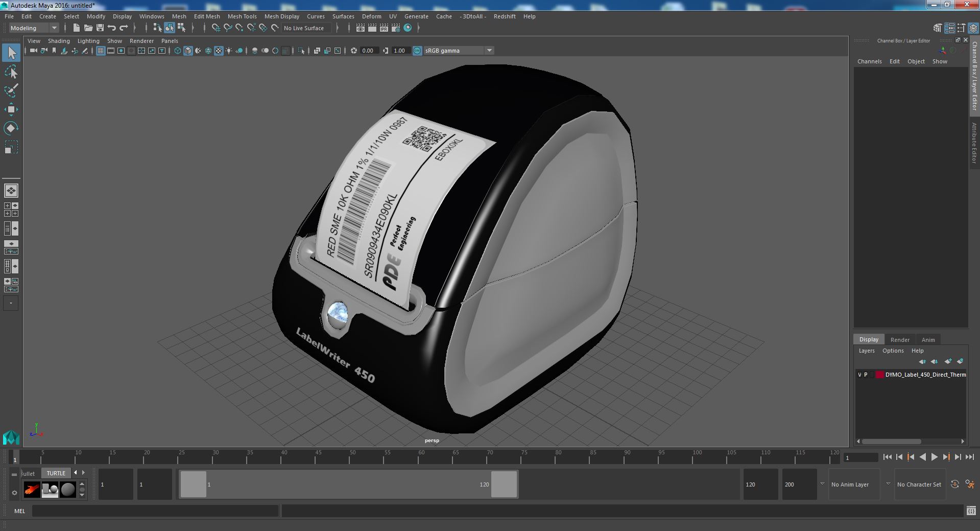Viewport: 980px width, 531px height.
Task: Activate the Rotate tool
Action: (x=11, y=128)
